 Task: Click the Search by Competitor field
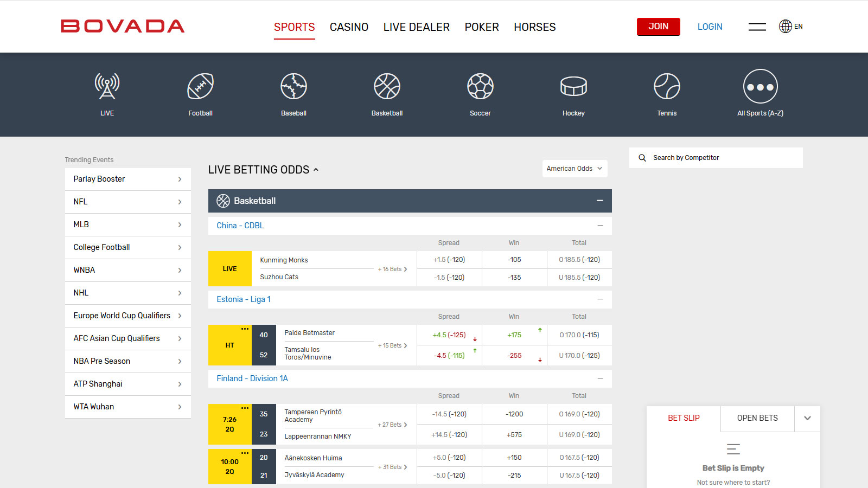pos(722,158)
